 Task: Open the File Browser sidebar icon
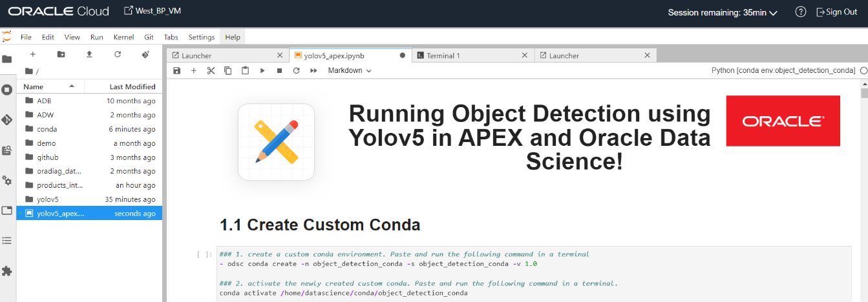(7, 59)
